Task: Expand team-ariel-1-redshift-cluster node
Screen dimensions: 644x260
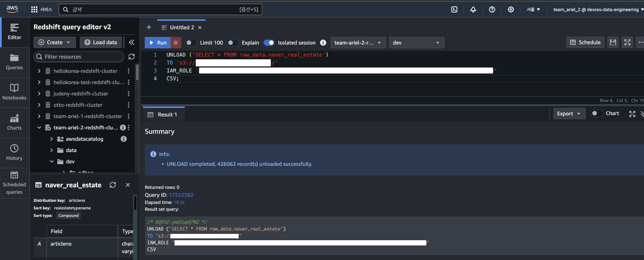Action: [39, 116]
